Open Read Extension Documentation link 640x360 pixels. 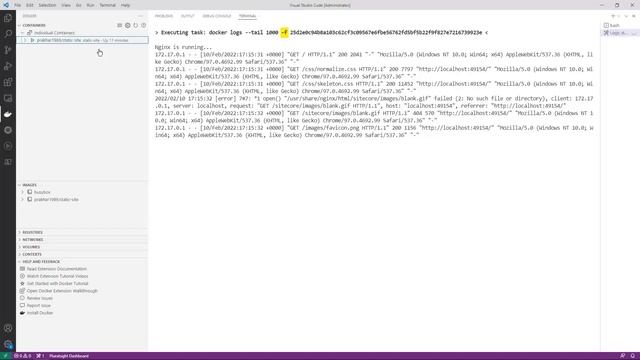(56, 269)
